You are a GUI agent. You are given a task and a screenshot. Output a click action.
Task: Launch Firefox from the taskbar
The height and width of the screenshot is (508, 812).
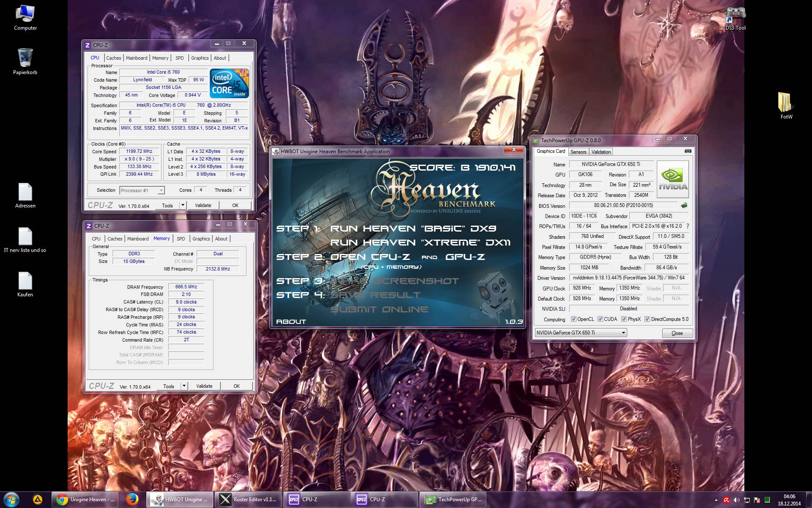pos(132,500)
